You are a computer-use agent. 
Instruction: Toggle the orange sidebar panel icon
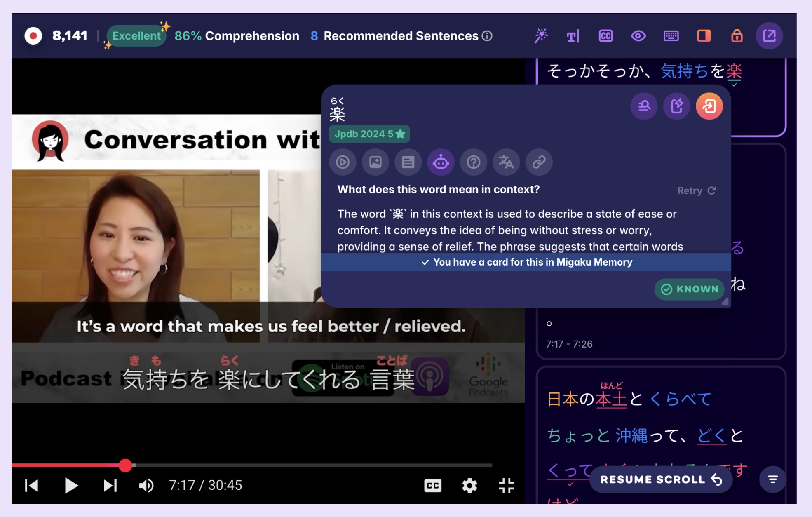704,36
